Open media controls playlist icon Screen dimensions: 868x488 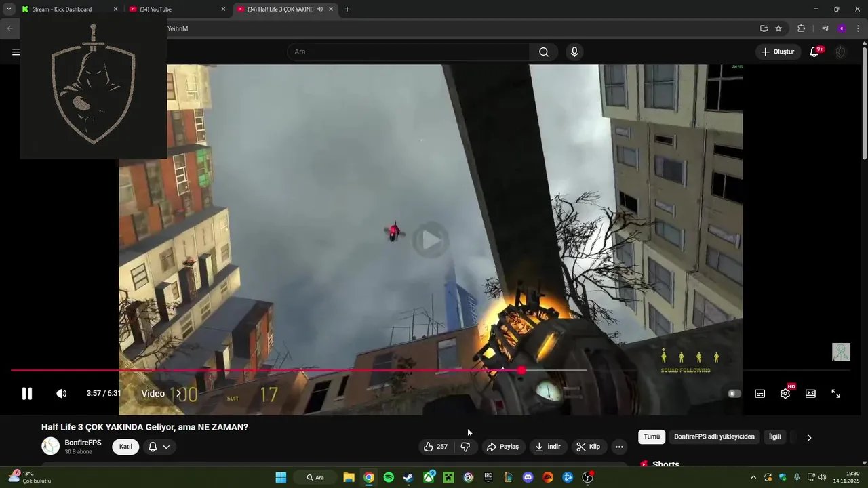[825, 28]
